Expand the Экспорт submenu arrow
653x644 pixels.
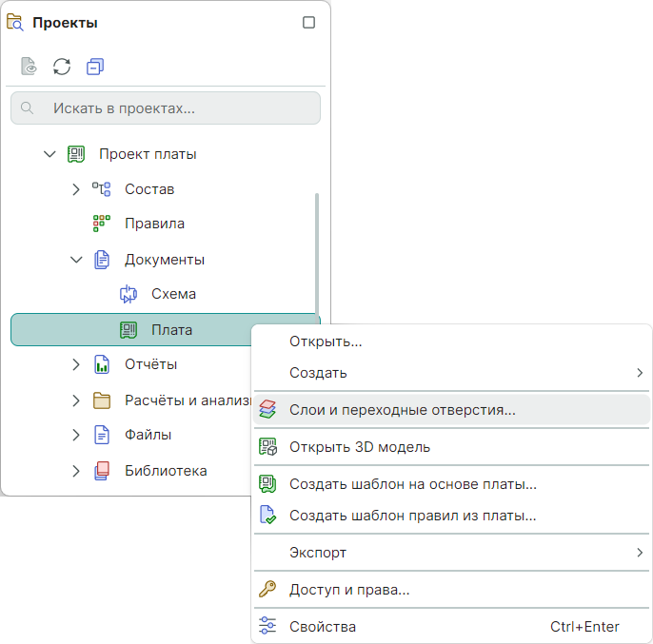click(x=640, y=553)
